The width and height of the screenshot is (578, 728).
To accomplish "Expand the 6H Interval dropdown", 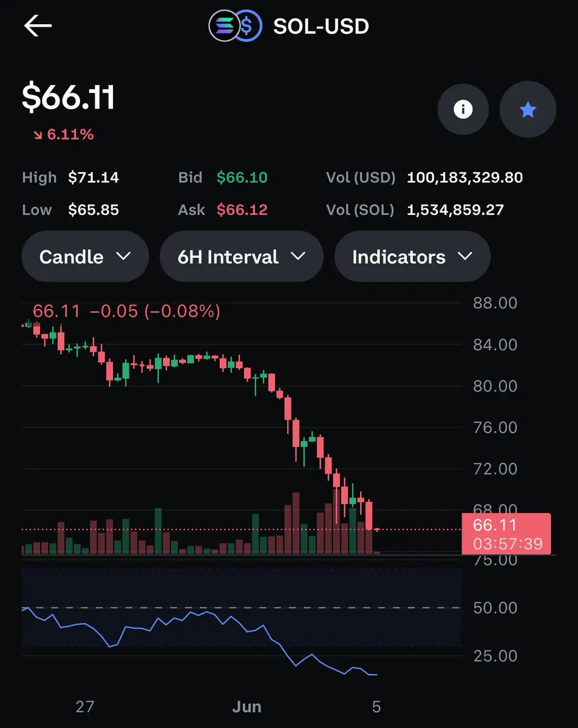I will 242,257.
